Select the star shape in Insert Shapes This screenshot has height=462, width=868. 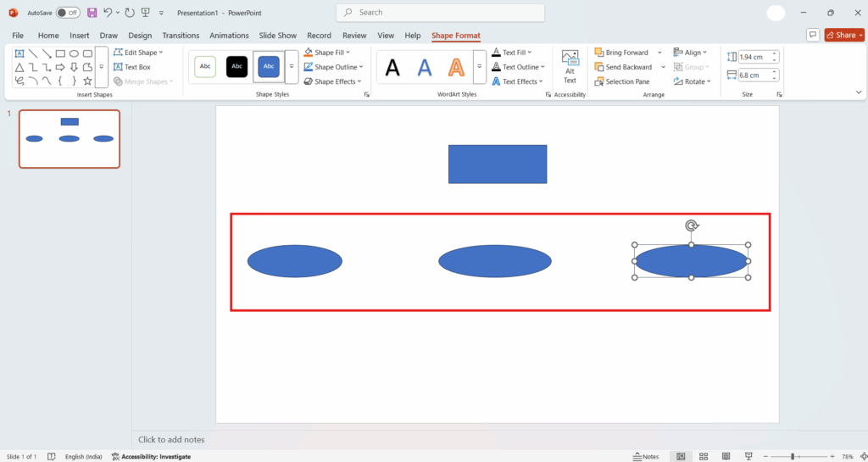[87, 81]
